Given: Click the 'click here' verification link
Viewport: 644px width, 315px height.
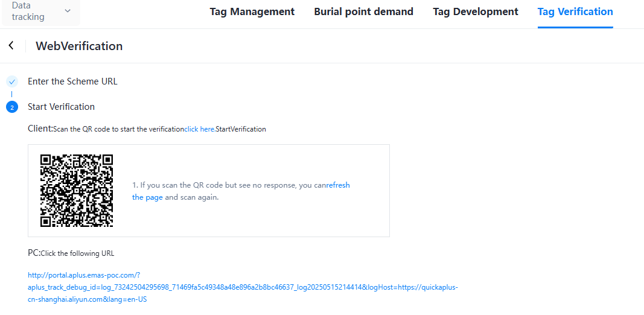Looking at the screenshot, I should click(x=199, y=129).
